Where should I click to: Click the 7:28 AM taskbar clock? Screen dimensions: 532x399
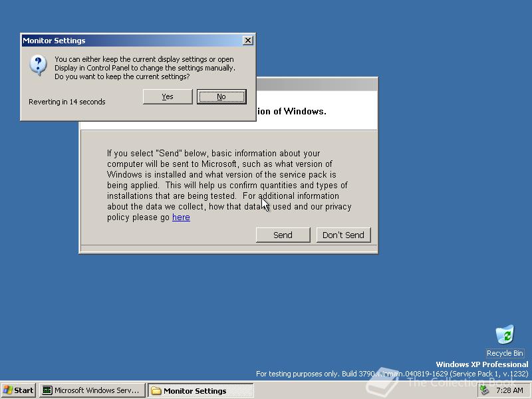[x=509, y=390]
